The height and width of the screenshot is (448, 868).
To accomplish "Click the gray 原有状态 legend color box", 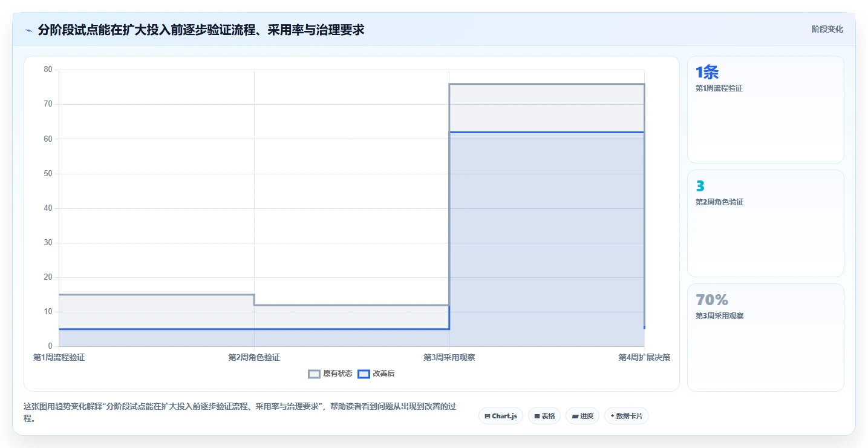I will 314,374.
